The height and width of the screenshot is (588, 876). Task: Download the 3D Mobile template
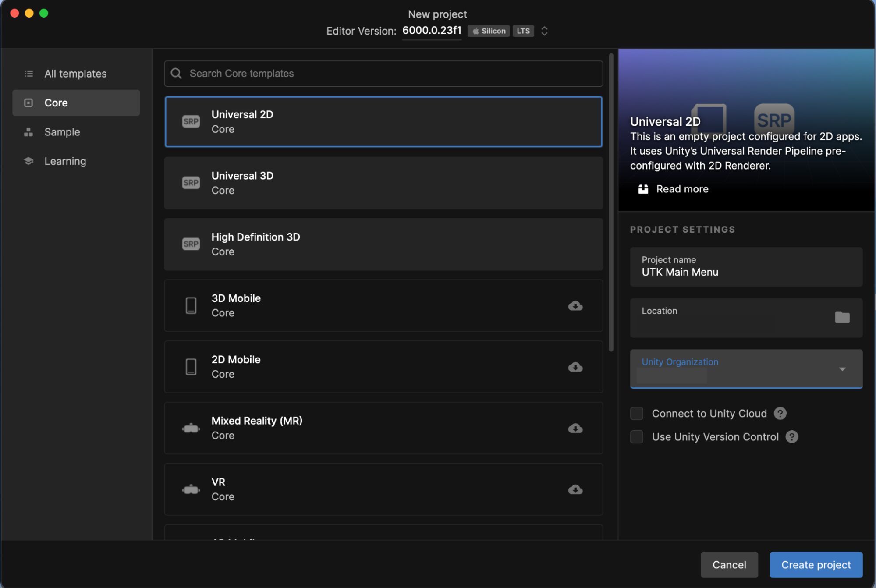point(575,306)
